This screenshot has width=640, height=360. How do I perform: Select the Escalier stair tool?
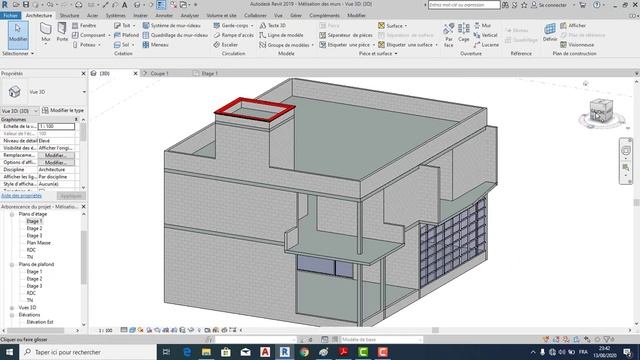pos(226,45)
